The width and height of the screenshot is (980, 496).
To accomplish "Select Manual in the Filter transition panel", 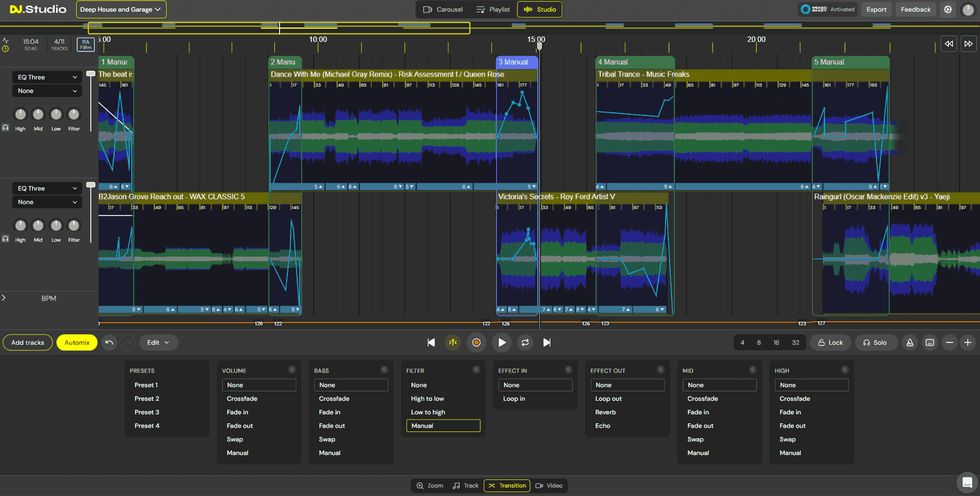I will [443, 425].
